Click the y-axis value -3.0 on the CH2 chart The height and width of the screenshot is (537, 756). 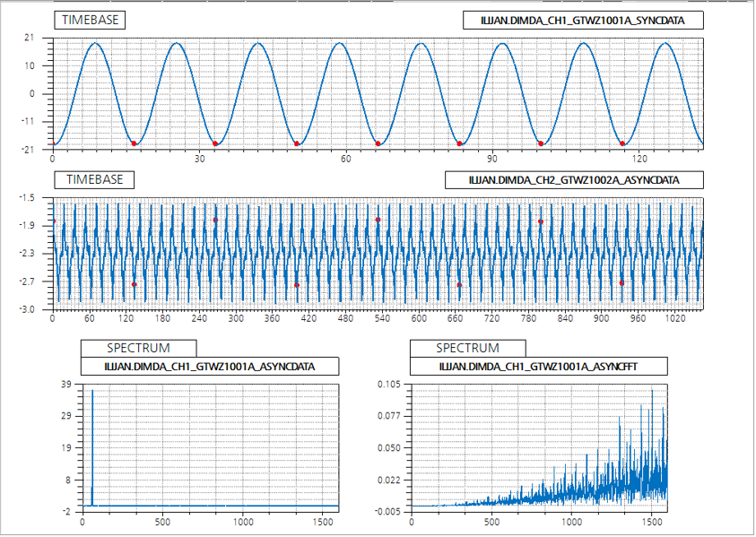27,309
